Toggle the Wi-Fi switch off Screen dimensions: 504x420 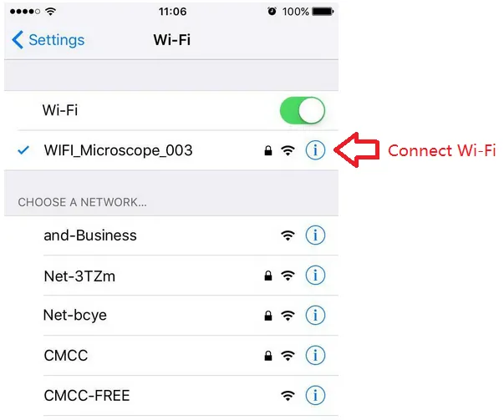click(x=302, y=110)
